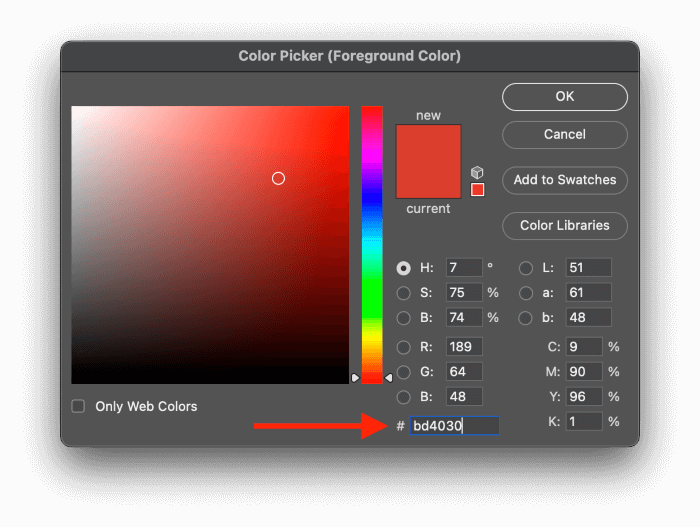Click the Cancel button
700x527 pixels.
point(565,134)
